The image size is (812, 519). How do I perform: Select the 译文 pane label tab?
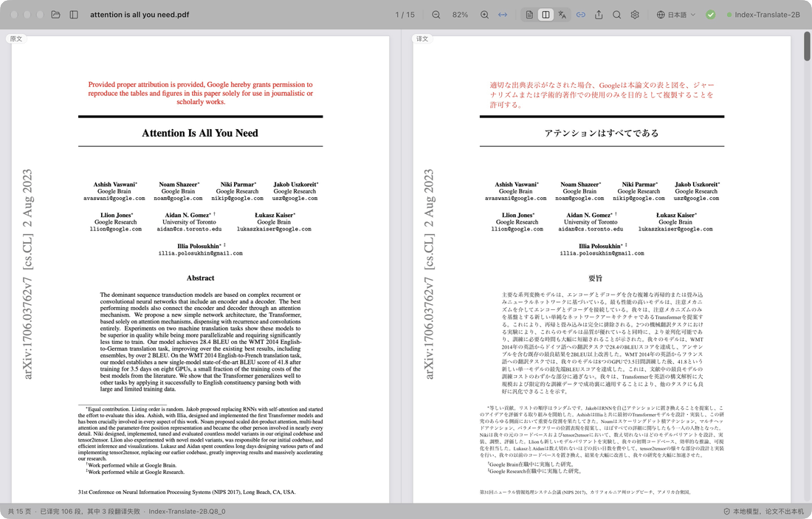tap(422, 39)
